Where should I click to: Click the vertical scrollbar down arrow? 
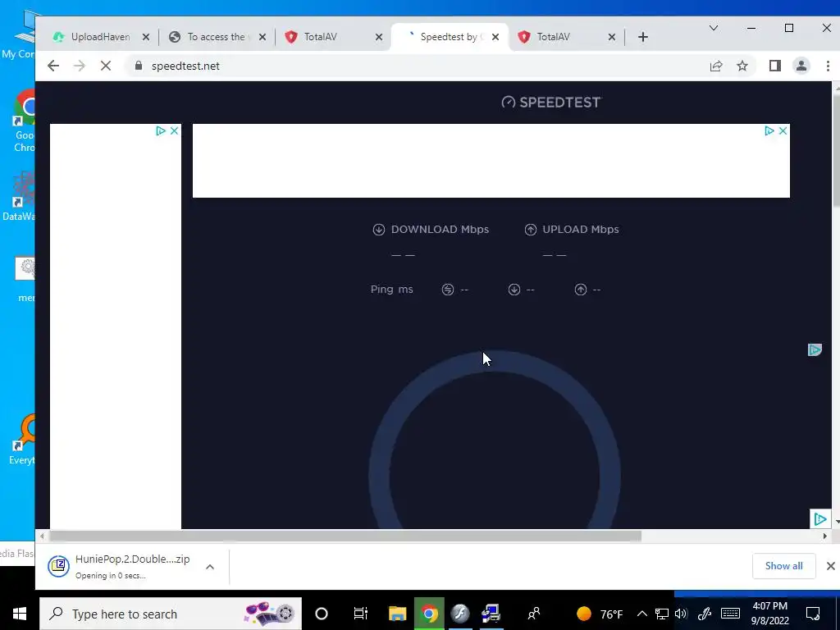[x=836, y=521]
